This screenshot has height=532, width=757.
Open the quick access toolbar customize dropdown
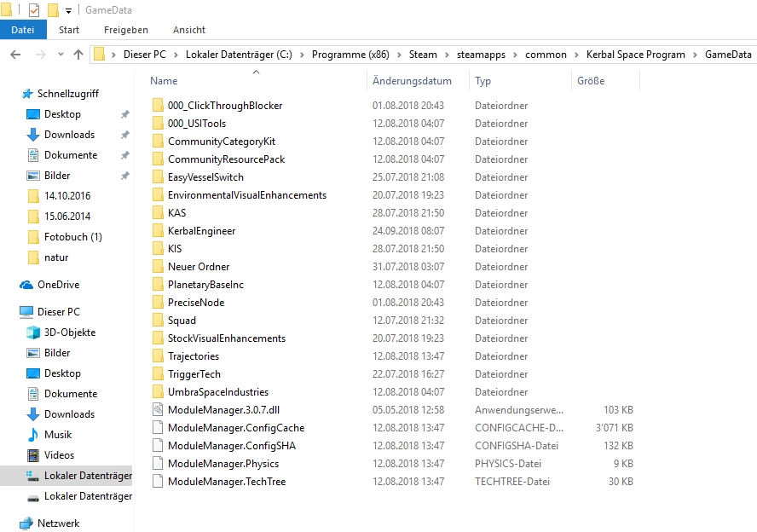point(69,10)
